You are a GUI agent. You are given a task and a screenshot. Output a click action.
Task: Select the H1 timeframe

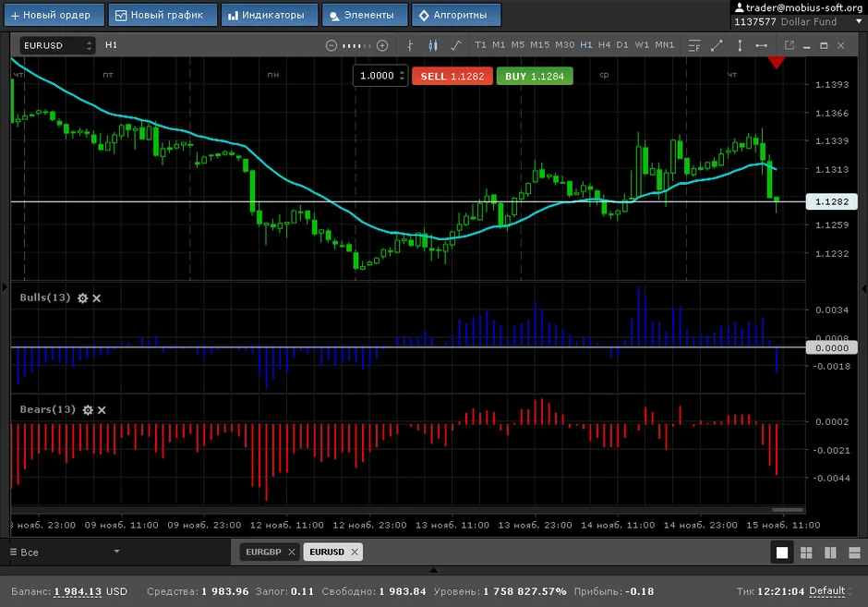[586, 45]
